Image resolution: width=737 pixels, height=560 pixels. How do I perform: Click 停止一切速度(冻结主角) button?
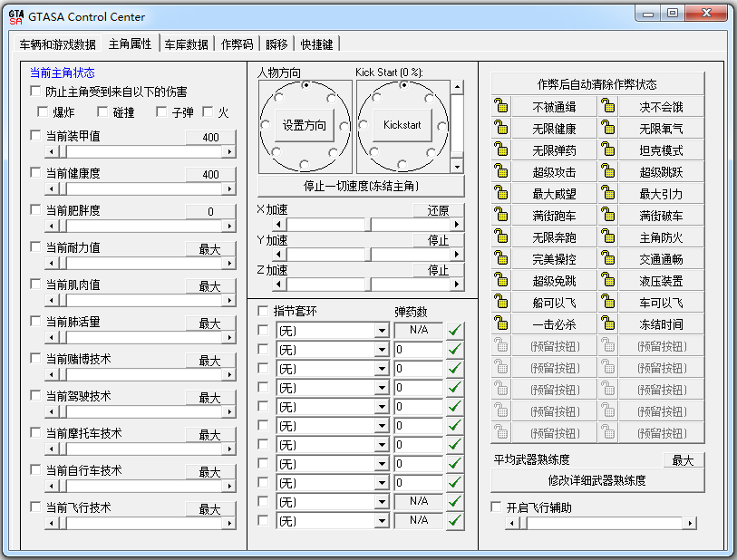(360, 186)
